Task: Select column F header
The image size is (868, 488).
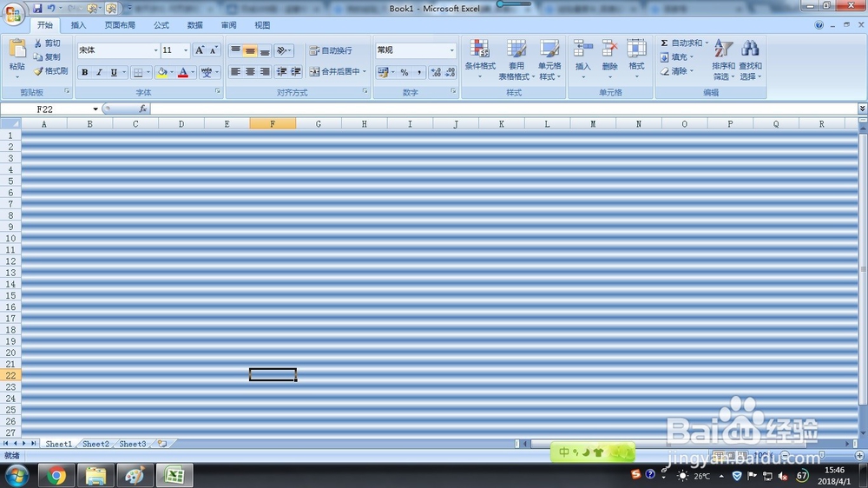Action: pos(273,124)
